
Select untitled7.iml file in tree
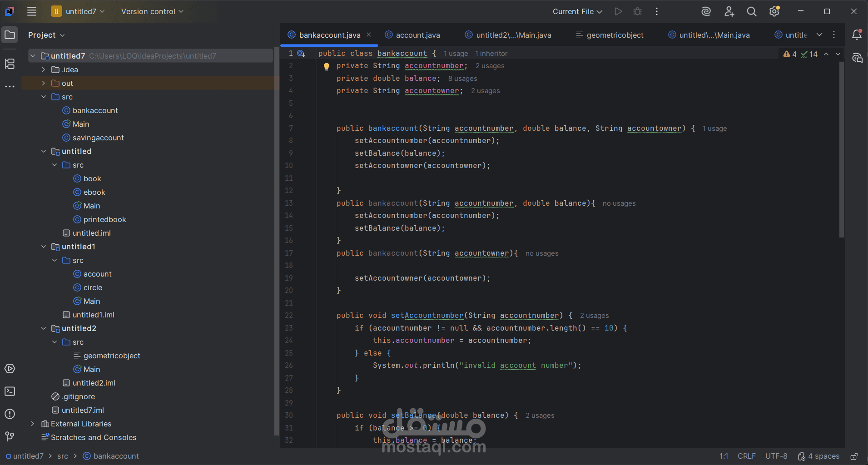tap(78, 410)
